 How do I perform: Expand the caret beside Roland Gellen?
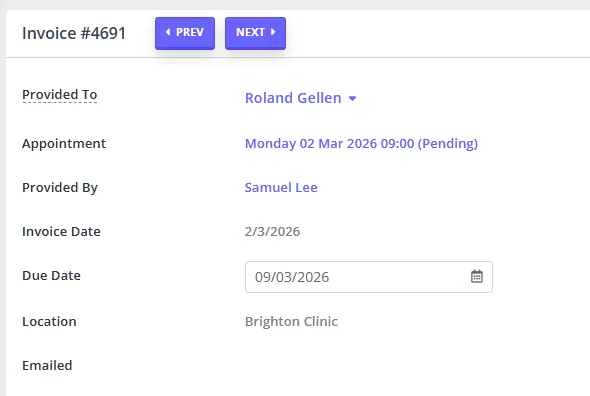point(352,99)
